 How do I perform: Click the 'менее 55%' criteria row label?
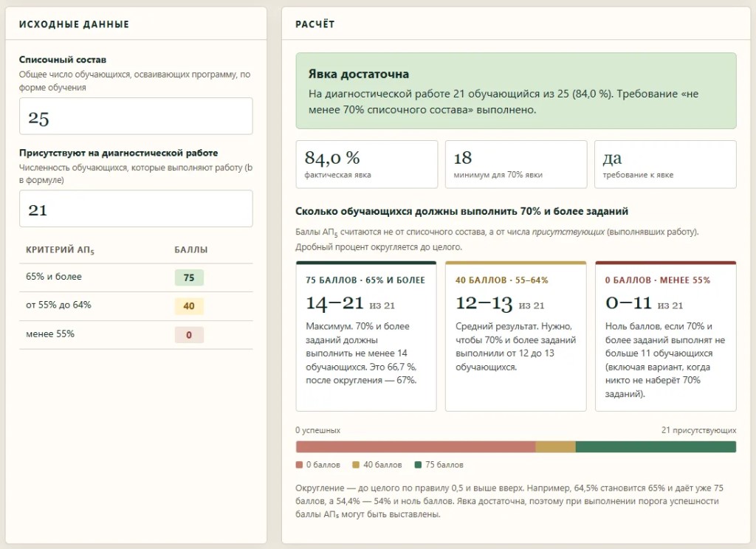point(50,334)
